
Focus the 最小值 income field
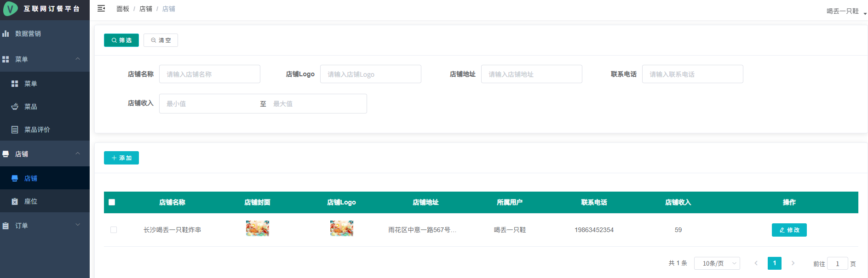click(x=209, y=104)
